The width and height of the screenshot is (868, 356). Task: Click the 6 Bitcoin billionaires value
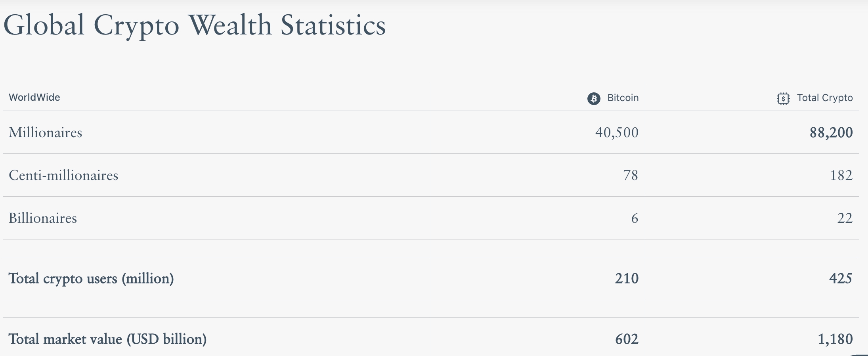[635, 218]
